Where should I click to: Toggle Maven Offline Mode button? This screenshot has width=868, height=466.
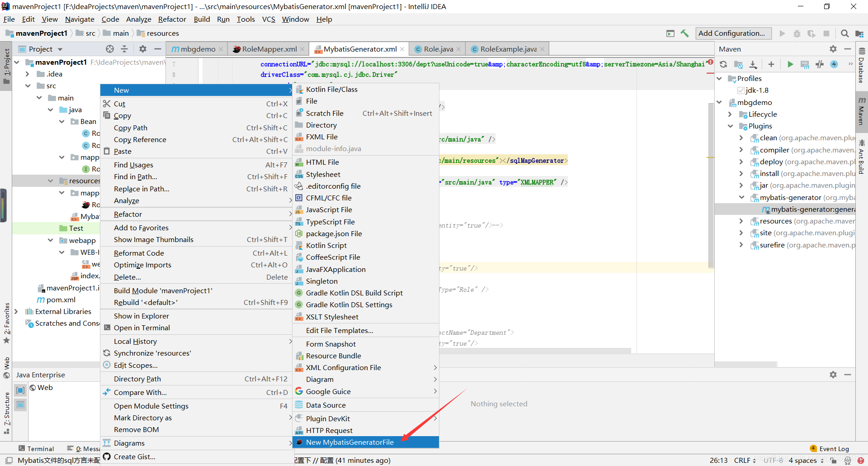pos(820,64)
